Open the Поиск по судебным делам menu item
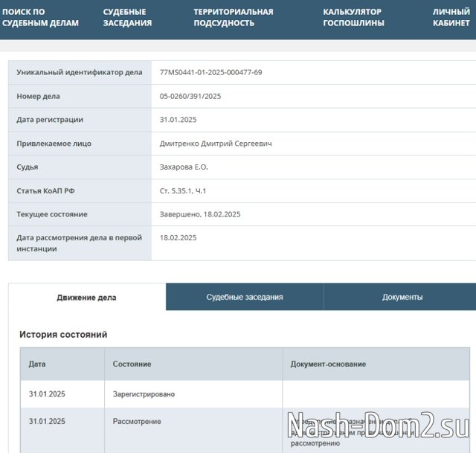Screen dimensions: 476x453 click(x=40, y=17)
